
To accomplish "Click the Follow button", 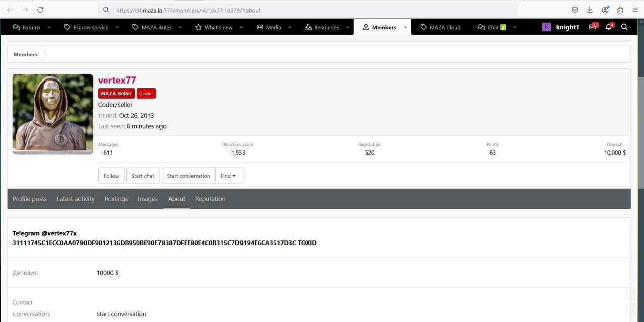I will point(111,176).
